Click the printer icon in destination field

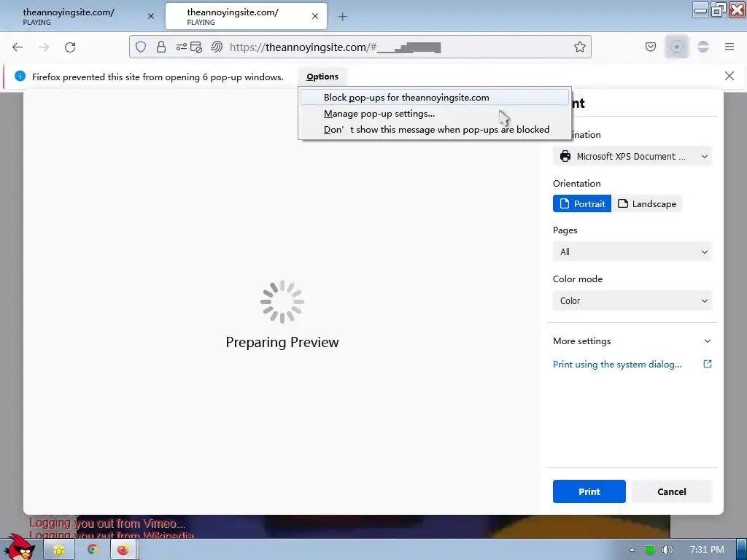pos(565,156)
